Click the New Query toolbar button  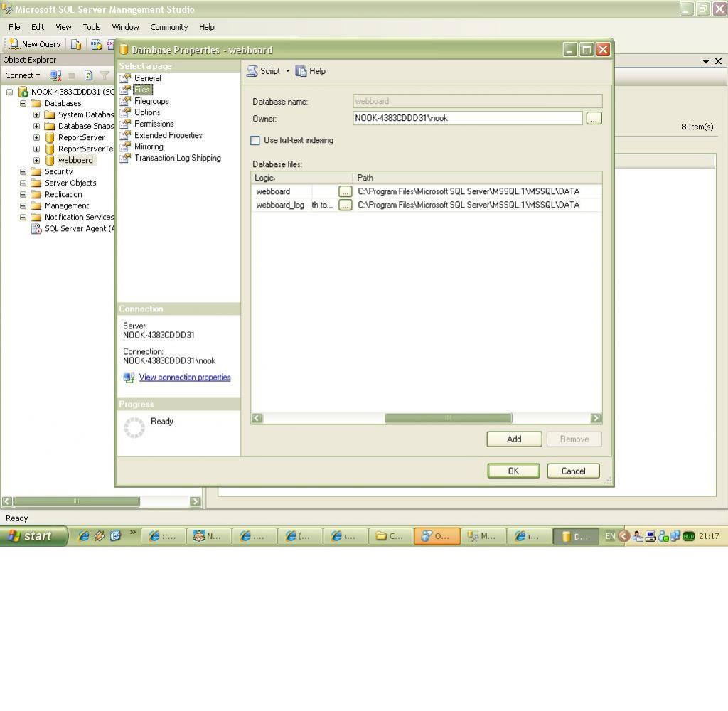36,44
